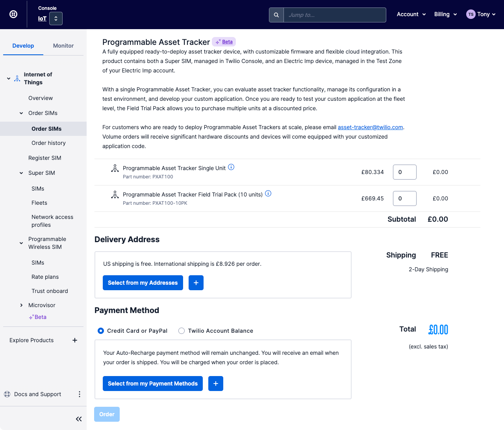Edit quantity for Field Trial Pack

pos(405,198)
